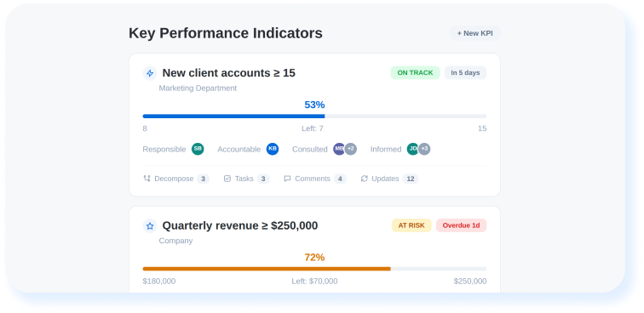Click the Left: $70,000 text

point(314,281)
